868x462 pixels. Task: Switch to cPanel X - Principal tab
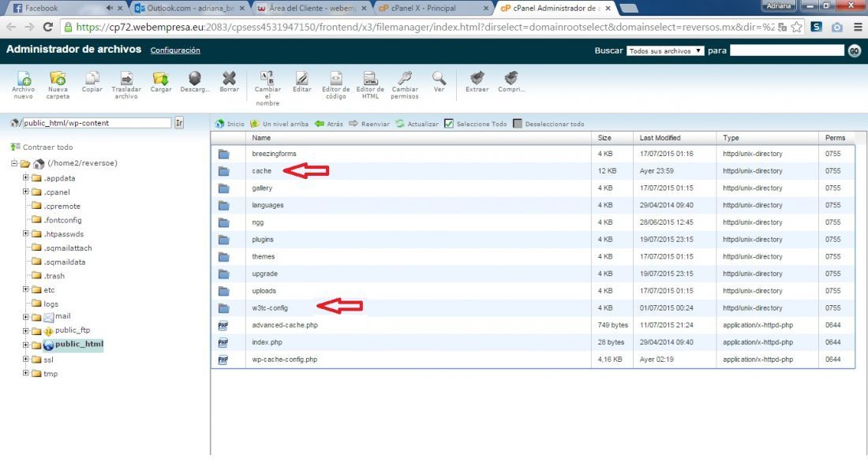click(433, 9)
